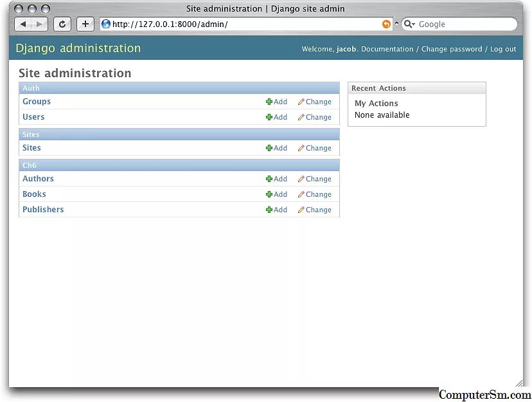This screenshot has width=532, height=402.
Task: Click the My Actions heading
Action: tap(377, 103)
